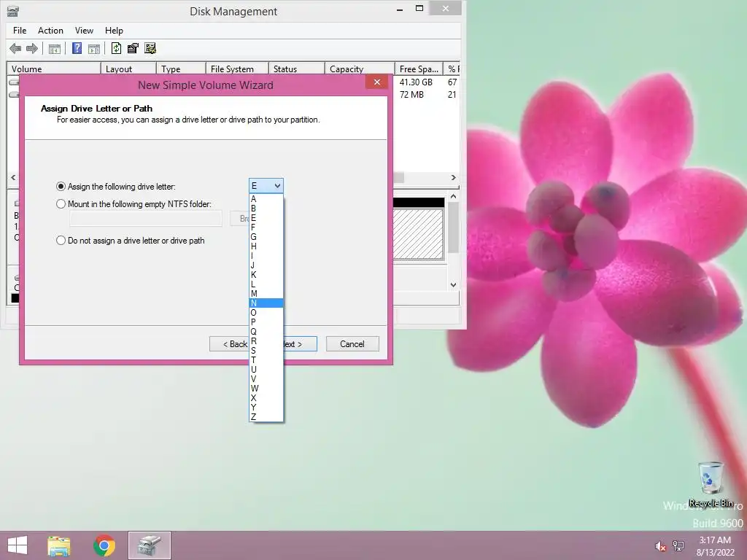Click the volume list's left scroll arrow
747x560 pixels.
[13, 178]
